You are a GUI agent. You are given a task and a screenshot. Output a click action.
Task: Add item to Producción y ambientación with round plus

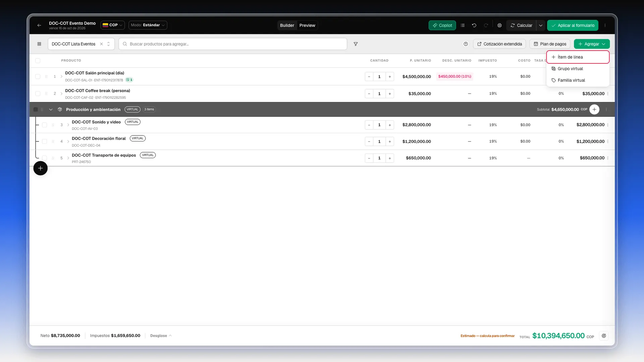pos(594,110)
